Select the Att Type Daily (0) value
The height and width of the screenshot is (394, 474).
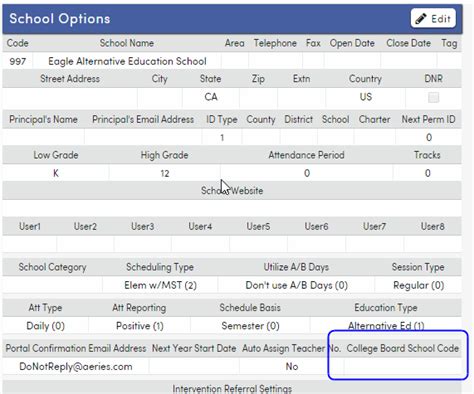pos(45,326)
